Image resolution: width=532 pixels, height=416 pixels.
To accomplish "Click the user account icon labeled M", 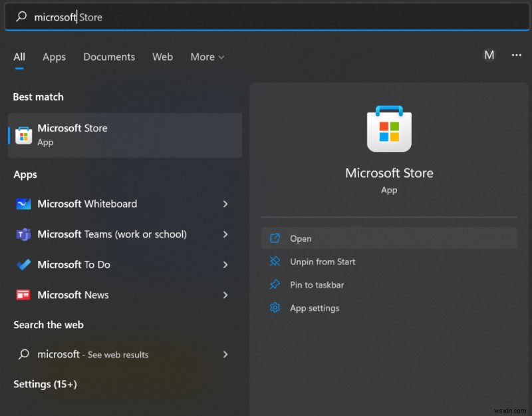I will (x=489, y=56).
